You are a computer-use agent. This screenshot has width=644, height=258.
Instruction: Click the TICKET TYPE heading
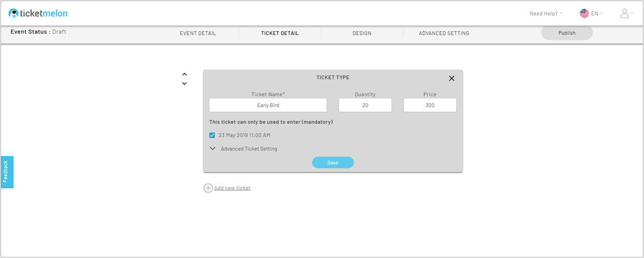[x=333, y=77]
